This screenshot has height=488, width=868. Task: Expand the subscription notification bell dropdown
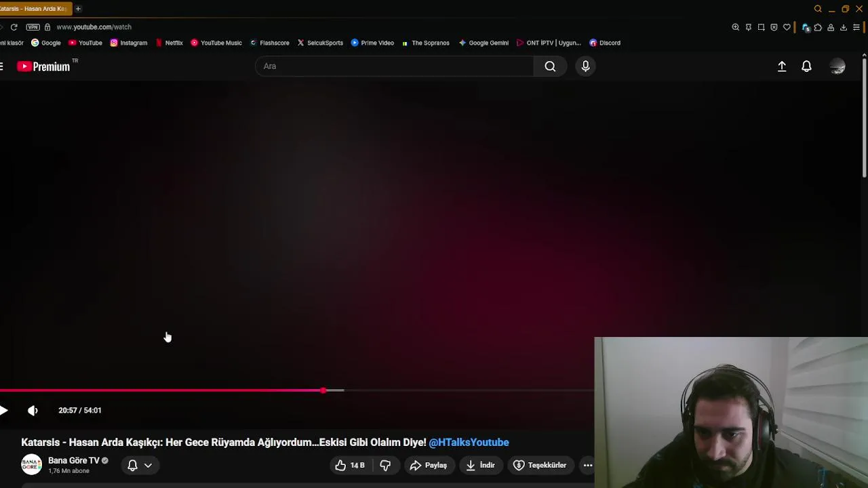pyautogui.click(x=140, y=465)
